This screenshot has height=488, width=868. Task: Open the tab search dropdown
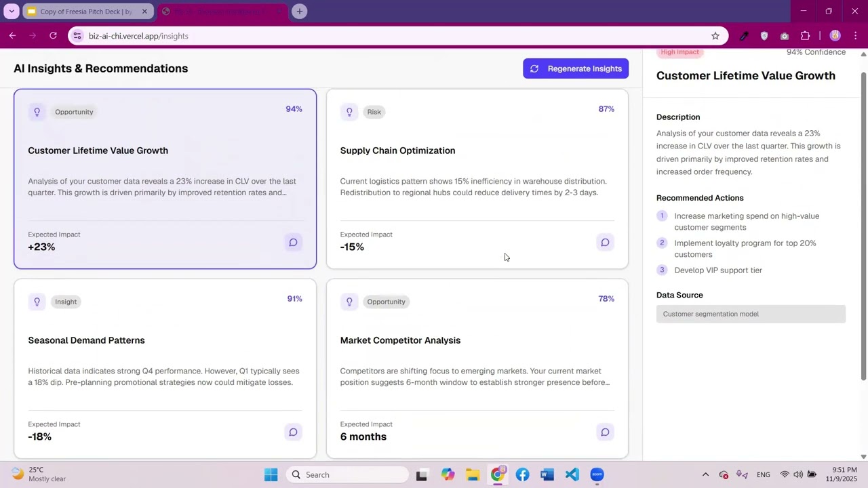click(12, 12)
